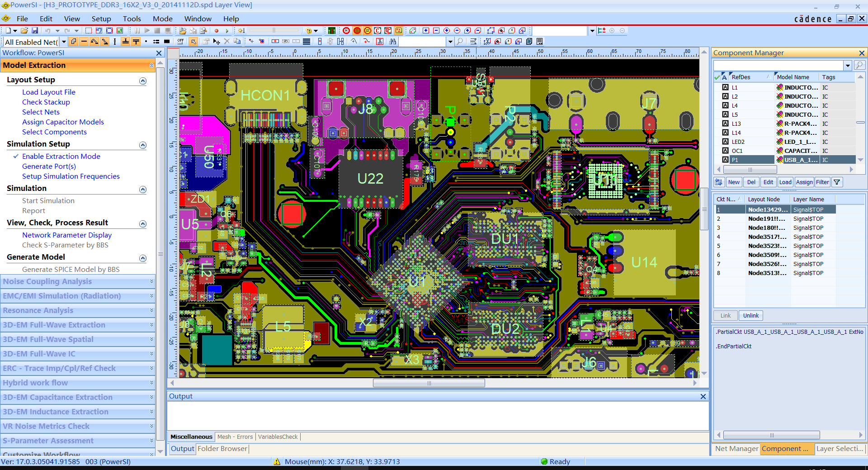Toggle the A checkbox for component L1
This screenshot has height=470, width=868.
[x=725, y=87]
